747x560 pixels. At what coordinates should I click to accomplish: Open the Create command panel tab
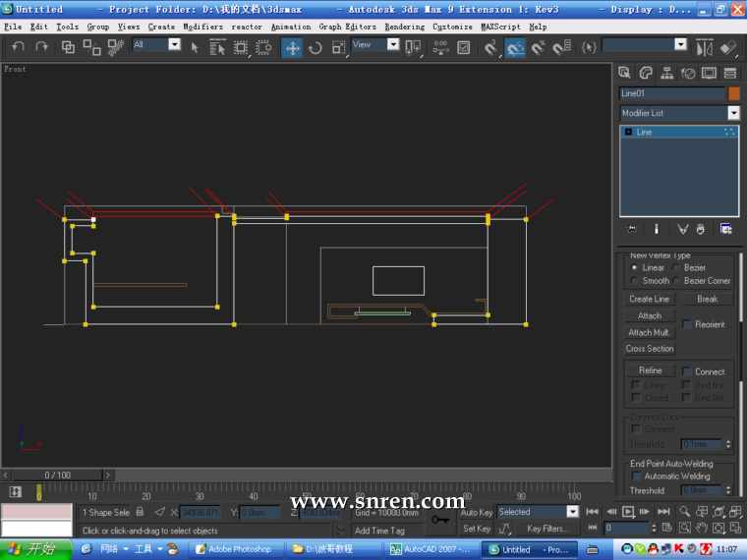click(624, 73)
